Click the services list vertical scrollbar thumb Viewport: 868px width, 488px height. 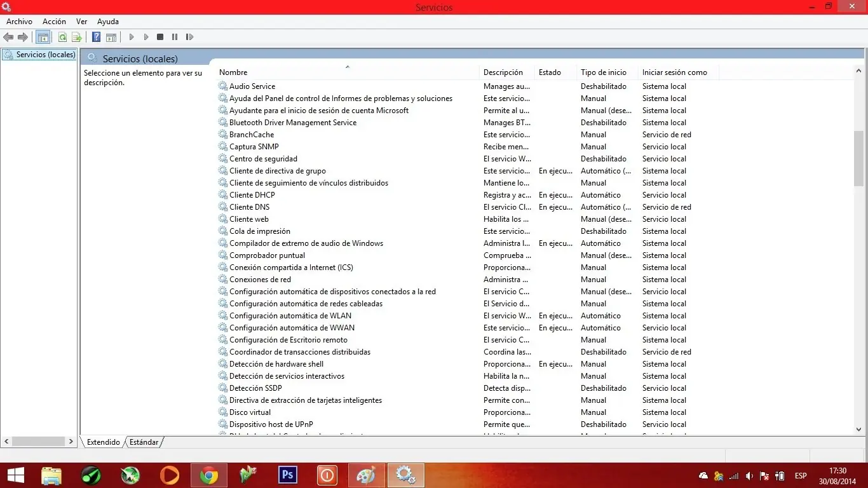coord(859,159)
